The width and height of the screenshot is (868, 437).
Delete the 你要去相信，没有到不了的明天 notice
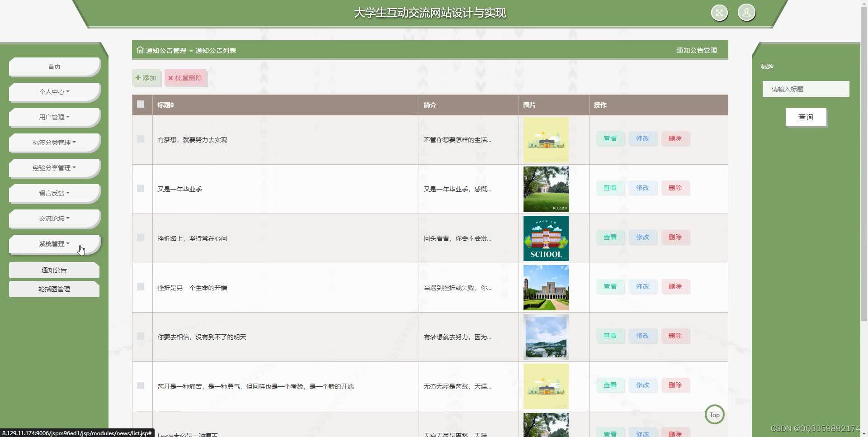675,336
